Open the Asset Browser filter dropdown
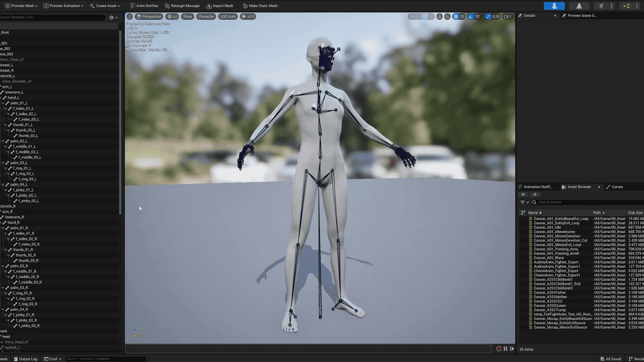The height and width of the screenshot is (362, 644). click(525, 202)
